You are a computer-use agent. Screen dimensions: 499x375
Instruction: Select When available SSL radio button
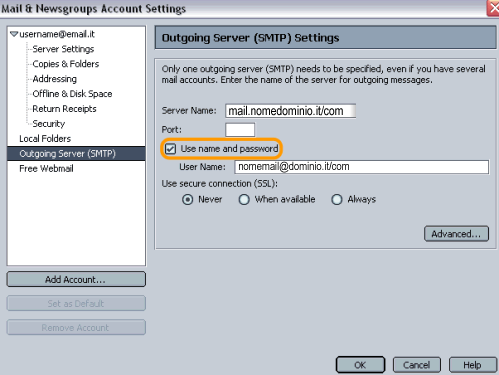click(244, 199)
